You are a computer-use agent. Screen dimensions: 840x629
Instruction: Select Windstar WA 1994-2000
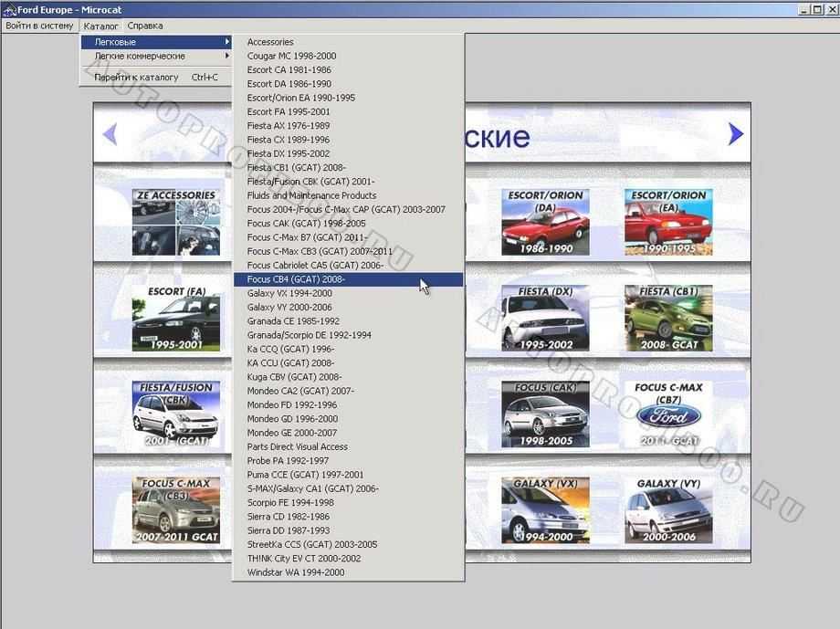[x=348, y=572]
